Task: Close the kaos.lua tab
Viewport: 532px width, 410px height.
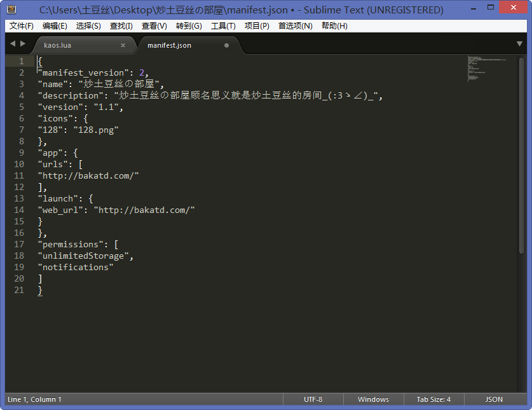Action: [123, 45]
